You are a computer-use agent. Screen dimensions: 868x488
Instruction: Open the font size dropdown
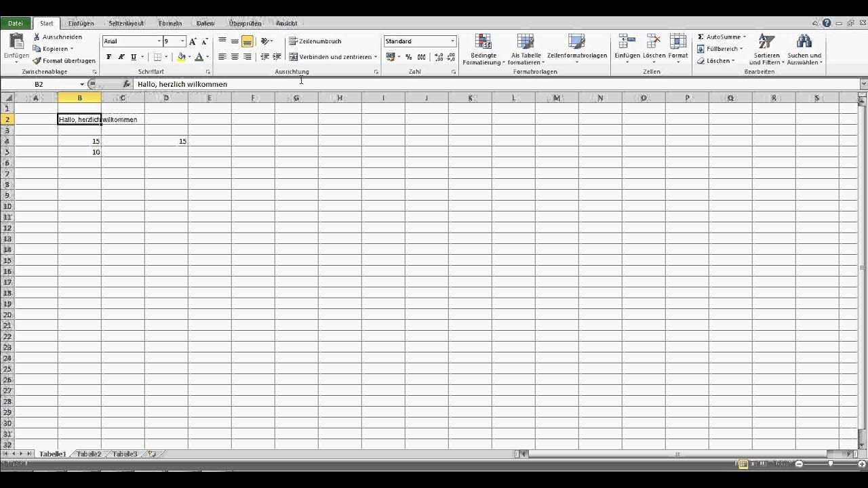pyautogui.click(x=182, y=41)
